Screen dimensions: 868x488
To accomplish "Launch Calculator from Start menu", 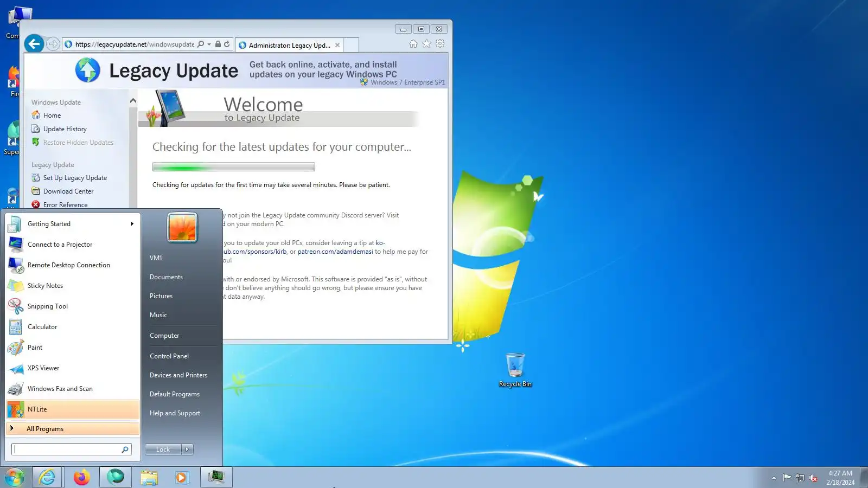I will click(73, 327).
